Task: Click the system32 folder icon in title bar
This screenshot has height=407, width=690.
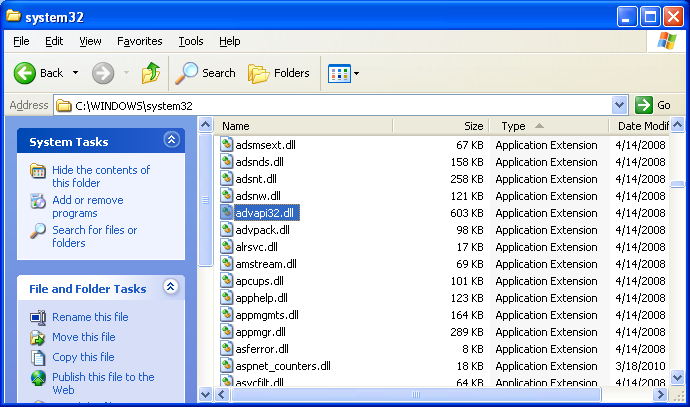Action: point(13,16)
